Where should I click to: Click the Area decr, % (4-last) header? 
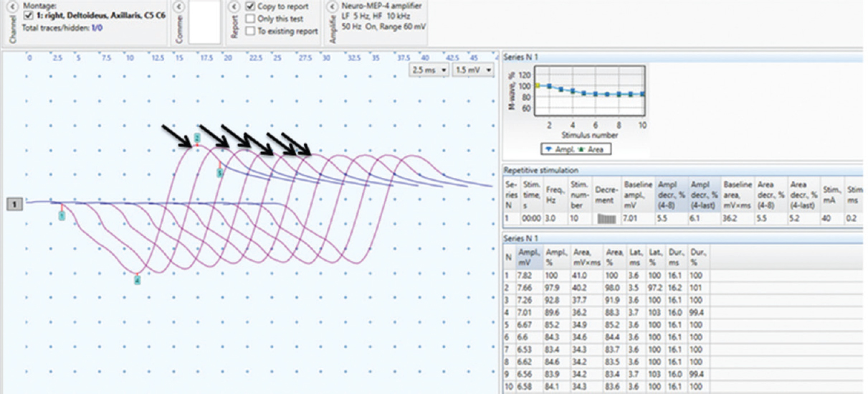point(803,193)
